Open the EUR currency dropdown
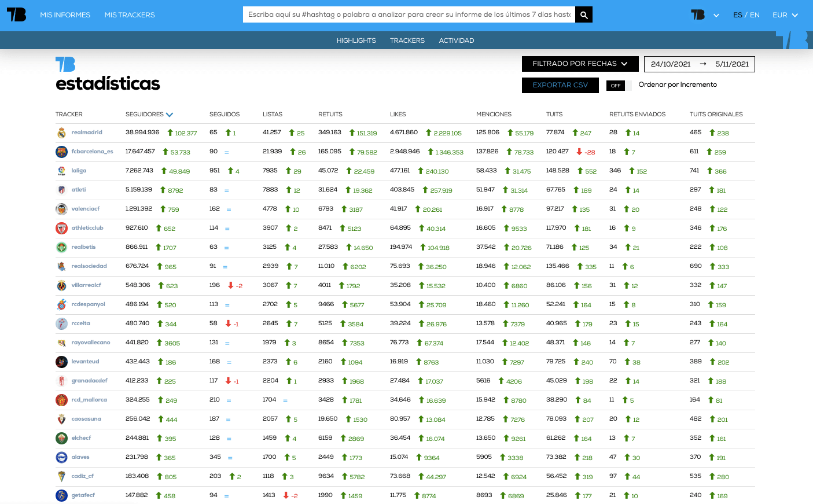The image size is (813, 504). [785, 15]
